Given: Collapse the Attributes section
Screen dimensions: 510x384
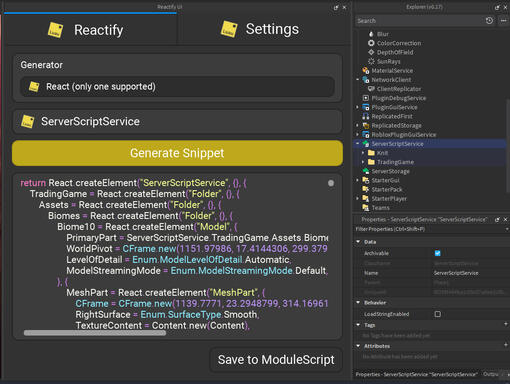Looking at the screenshot, I should point(358,346).
